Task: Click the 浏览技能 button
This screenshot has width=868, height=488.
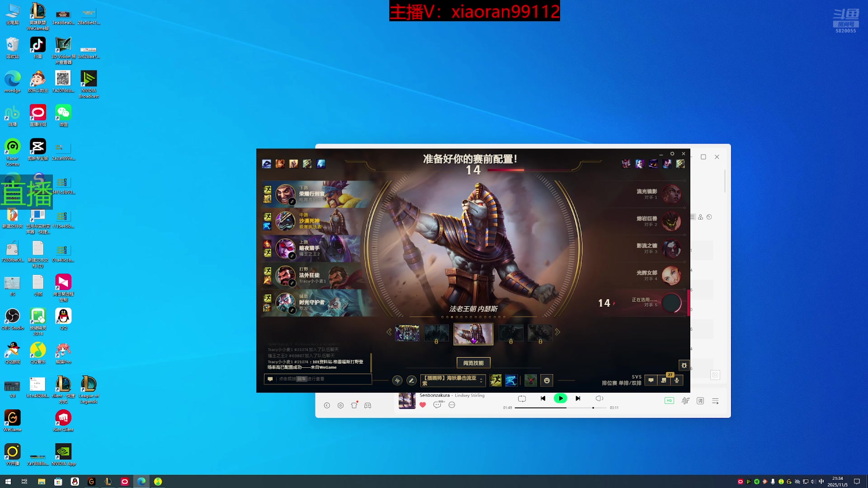Action: (x=473, y=363)
